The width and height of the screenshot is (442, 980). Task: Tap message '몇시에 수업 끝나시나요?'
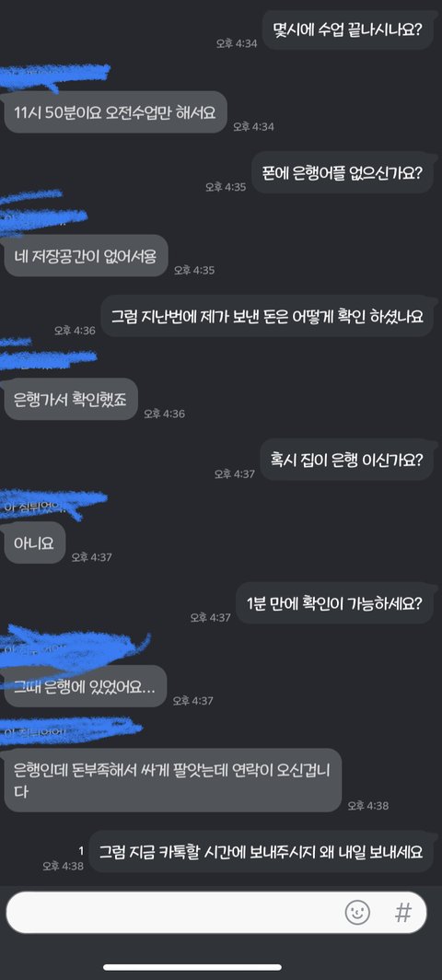click(348, 29)
